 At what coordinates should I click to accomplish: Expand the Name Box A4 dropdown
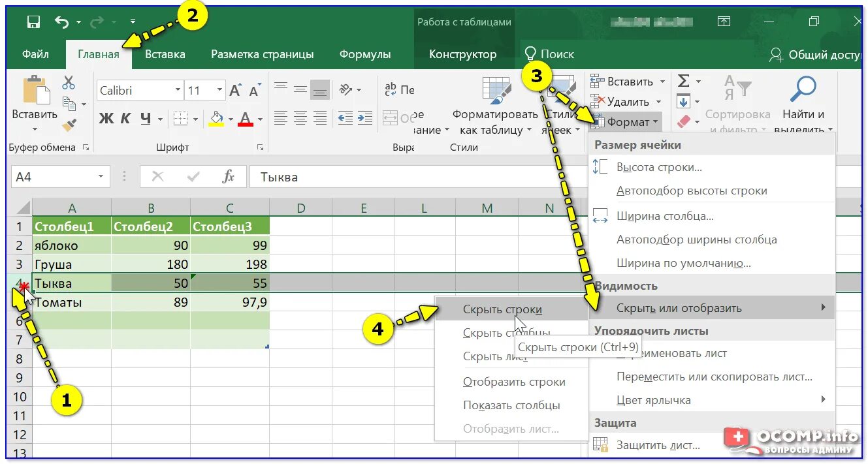(101, 177)
